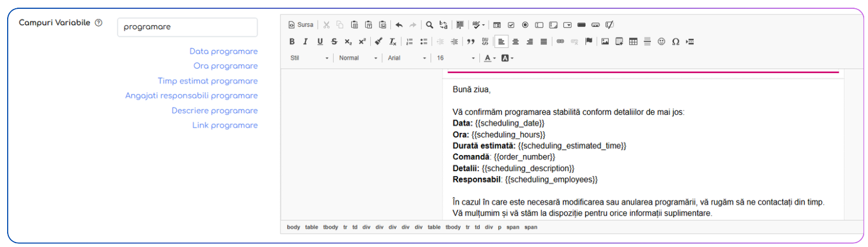Select 'body' in the elements path bar

(x=294, y=227)
